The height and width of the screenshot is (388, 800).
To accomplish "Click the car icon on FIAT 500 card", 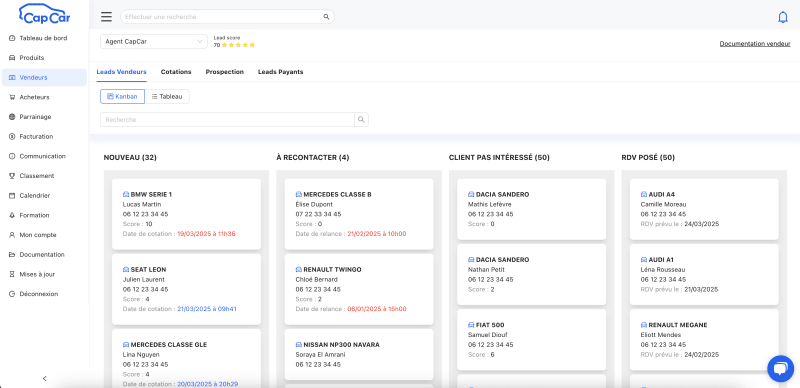I will pos(471,325).
